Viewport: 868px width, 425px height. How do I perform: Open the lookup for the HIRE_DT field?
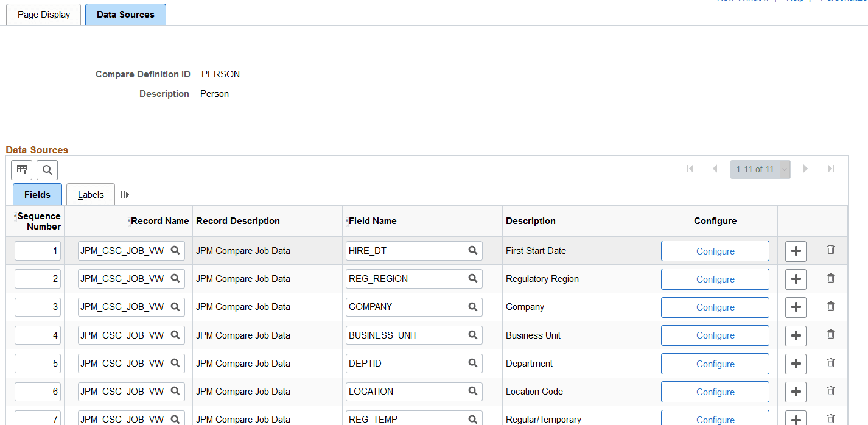(472, 250)
